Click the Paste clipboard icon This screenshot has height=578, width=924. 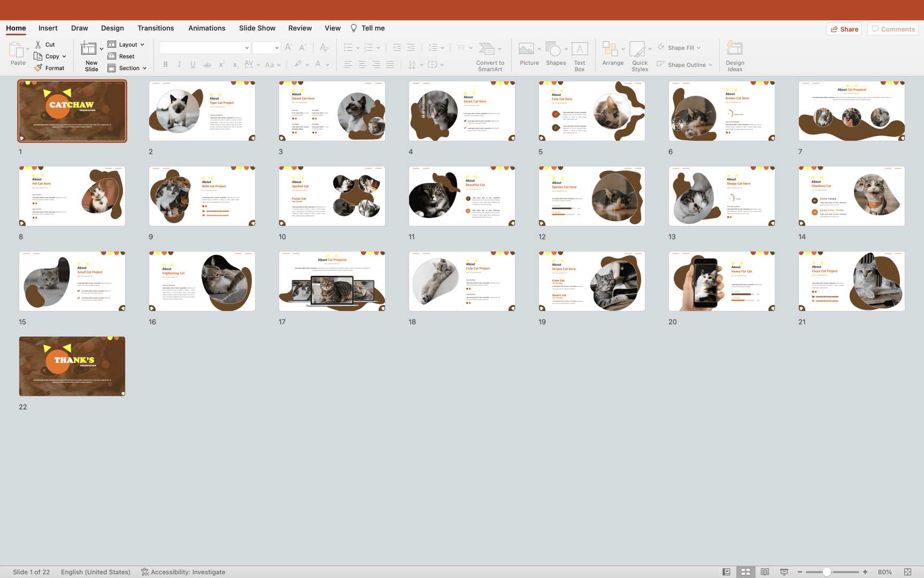[16, 51]
